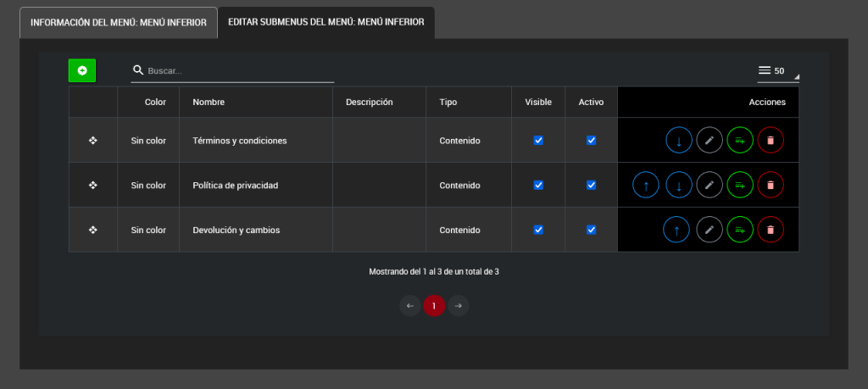Delete the Devolución y cambios row
The width and height of the screenshot is (868, 389).
[770, 230]
